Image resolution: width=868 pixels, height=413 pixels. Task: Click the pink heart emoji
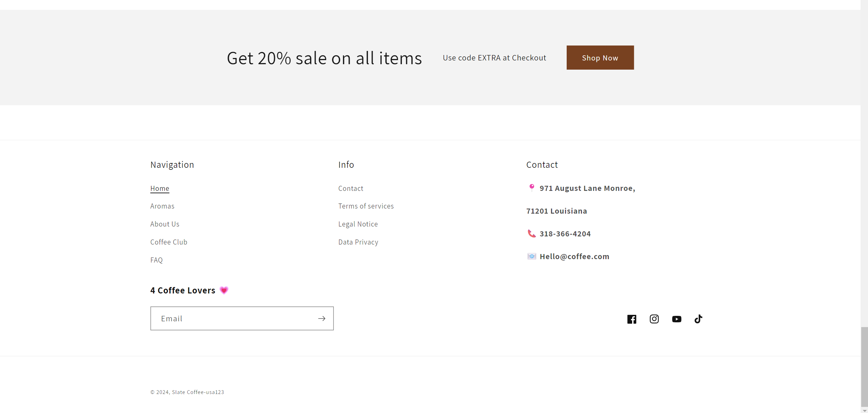point(224,290)
